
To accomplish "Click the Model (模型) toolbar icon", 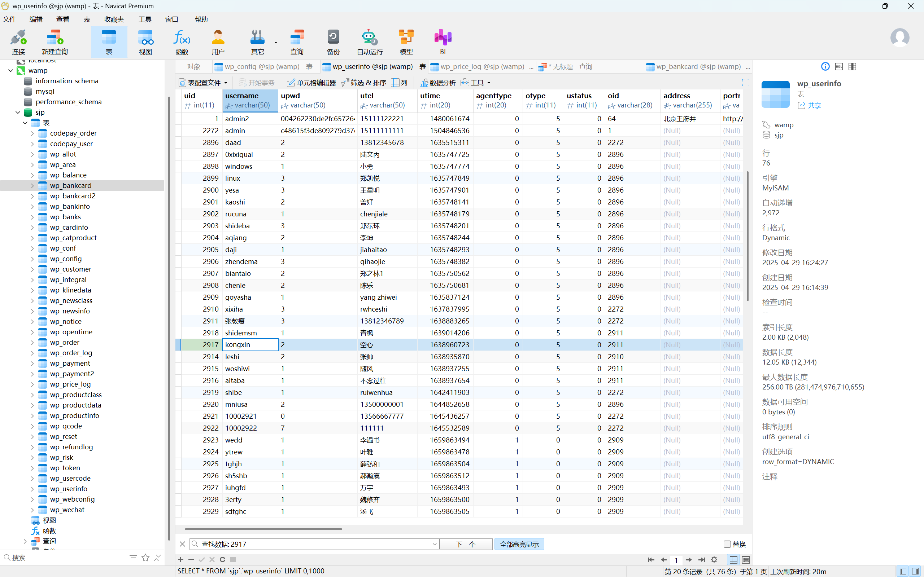I will 406,42.
